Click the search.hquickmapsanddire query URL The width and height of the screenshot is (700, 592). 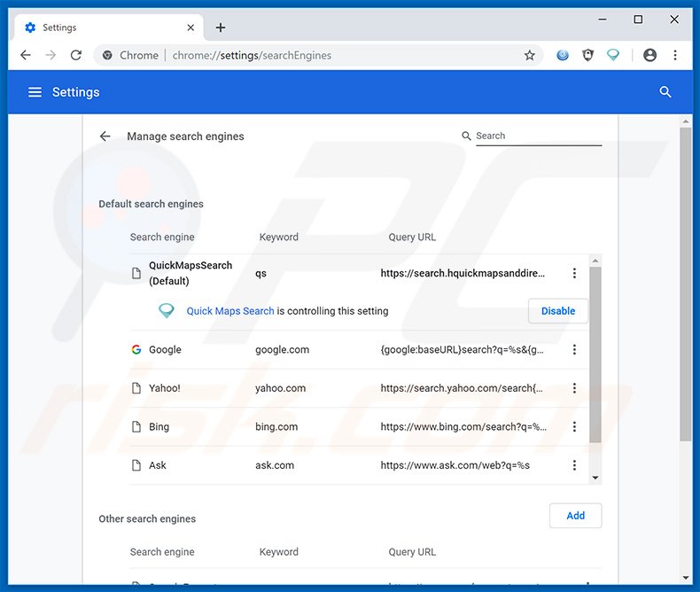[x=463, y=273]
